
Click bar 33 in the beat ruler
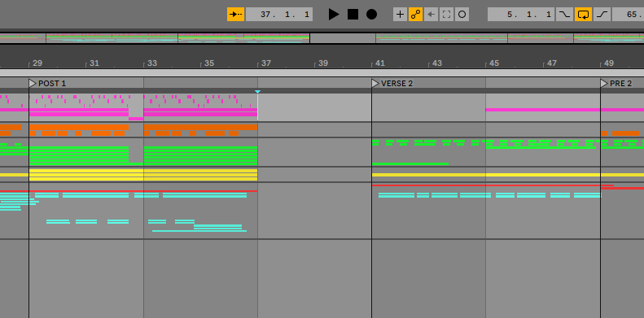(x=152, y=63)
